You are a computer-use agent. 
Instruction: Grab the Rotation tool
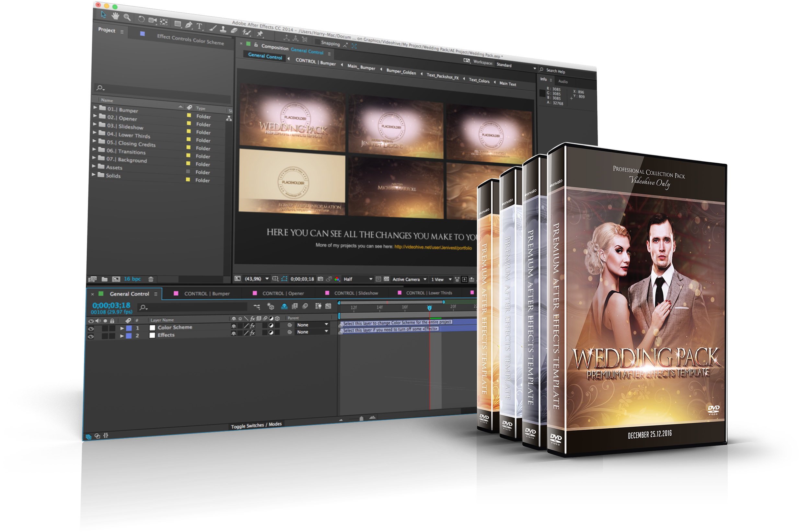(x=142, y=19)
